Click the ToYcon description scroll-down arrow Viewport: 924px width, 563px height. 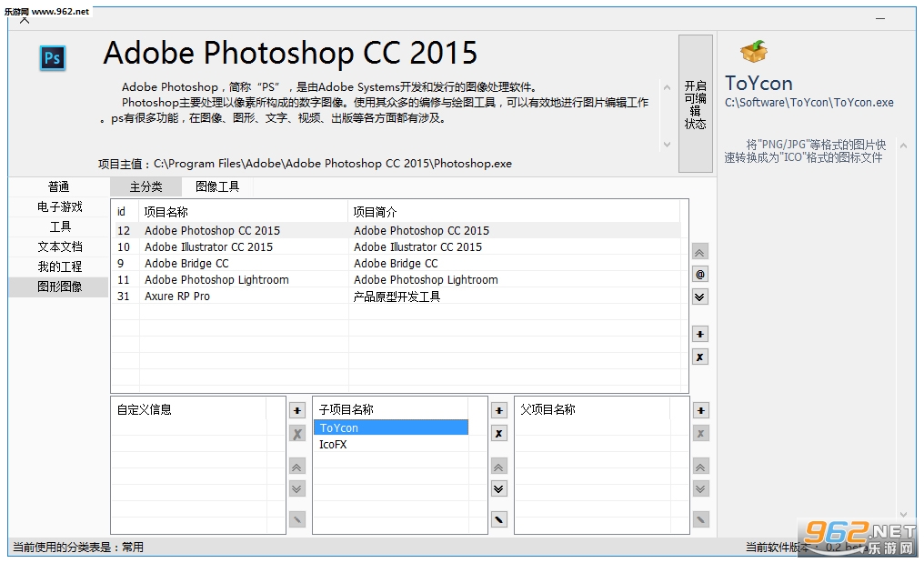coord(903,514)
